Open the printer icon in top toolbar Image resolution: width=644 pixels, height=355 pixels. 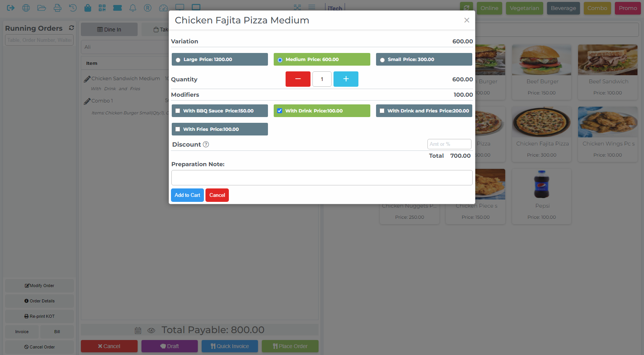click(57, 8)
